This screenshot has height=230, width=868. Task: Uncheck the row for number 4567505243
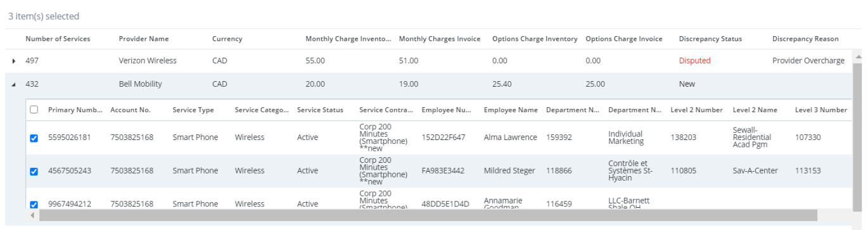point(34,171)
